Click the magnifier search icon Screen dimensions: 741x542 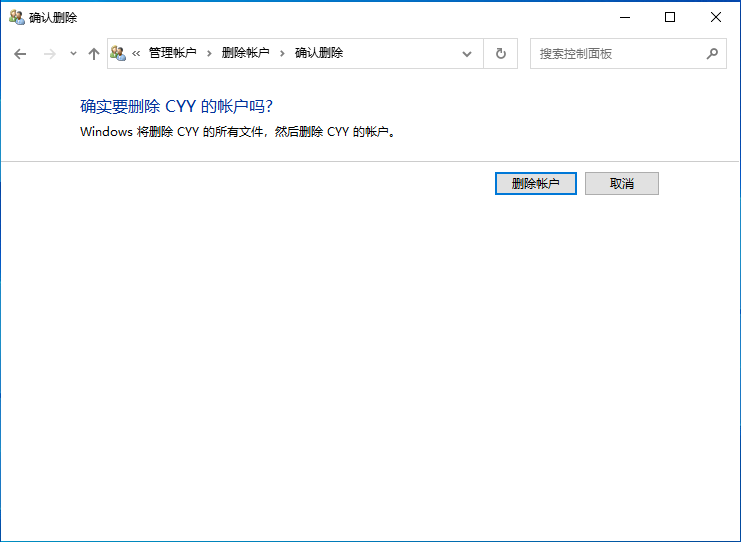pos(712,54)
